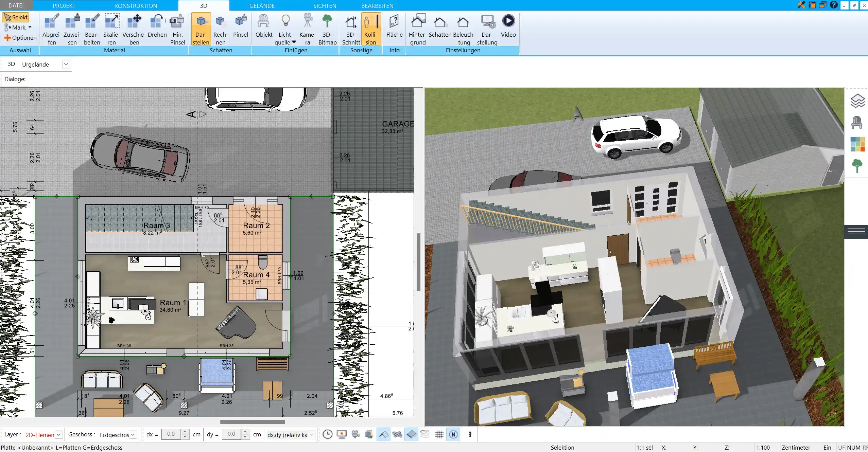Click the dy value input field
The height and width of the screenshot is (452, 868).
point(231,434)
